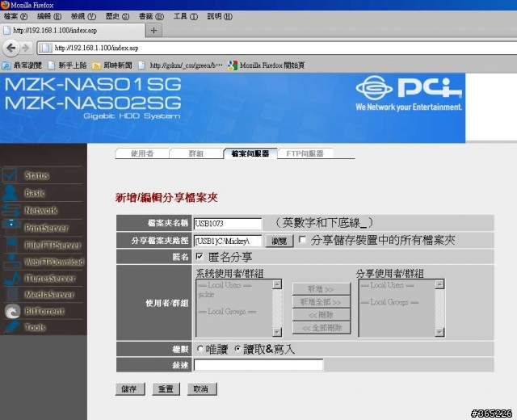Click the 瀏覽 browse button
The image size is (517, 420).
pos(280,241)
